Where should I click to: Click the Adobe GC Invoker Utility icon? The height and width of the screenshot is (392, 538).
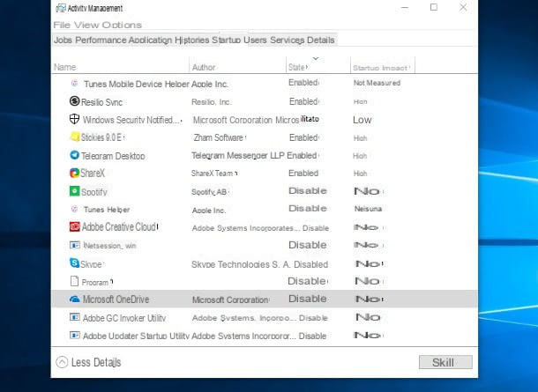click(74, 317)
